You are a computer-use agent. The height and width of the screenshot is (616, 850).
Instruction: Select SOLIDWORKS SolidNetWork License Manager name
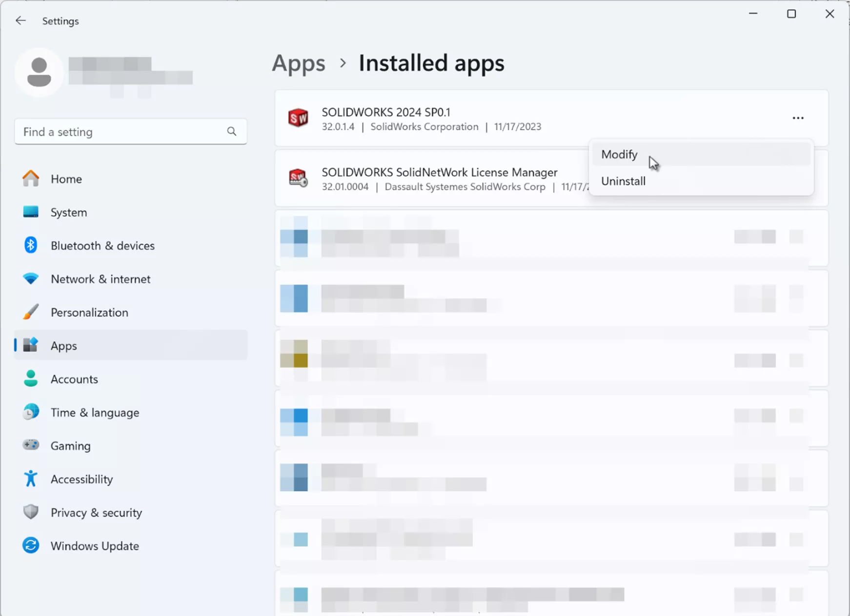(x=439, y=172)
